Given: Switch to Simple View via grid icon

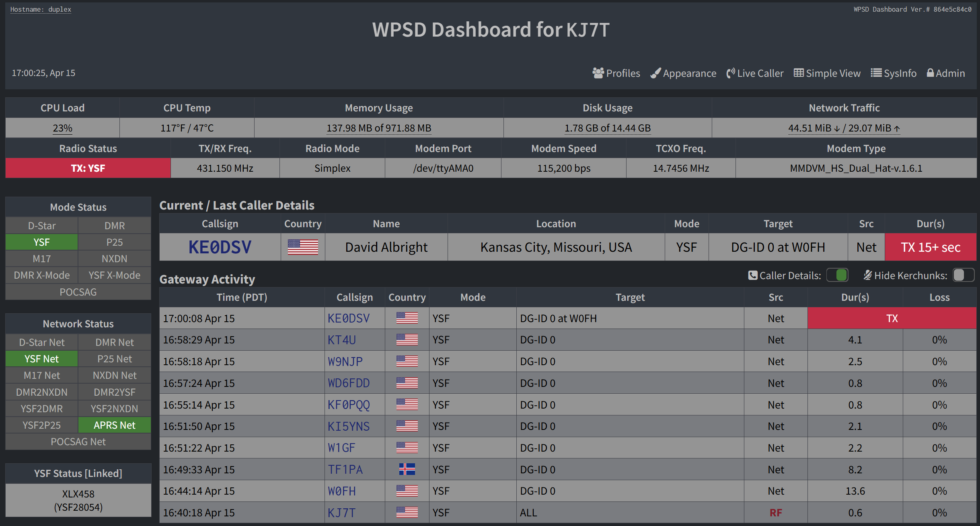Looking at the screenshot, I should [x=799, y=73].
